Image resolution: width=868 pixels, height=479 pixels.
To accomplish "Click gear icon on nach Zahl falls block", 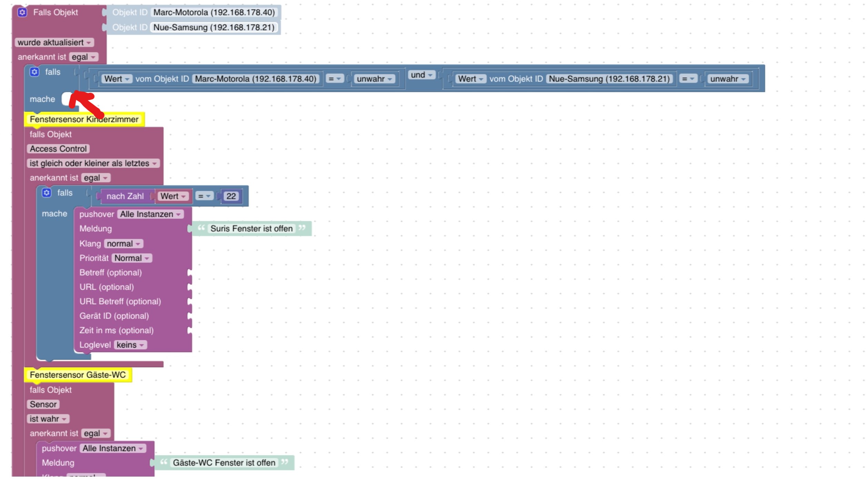I will pos(47,193).
